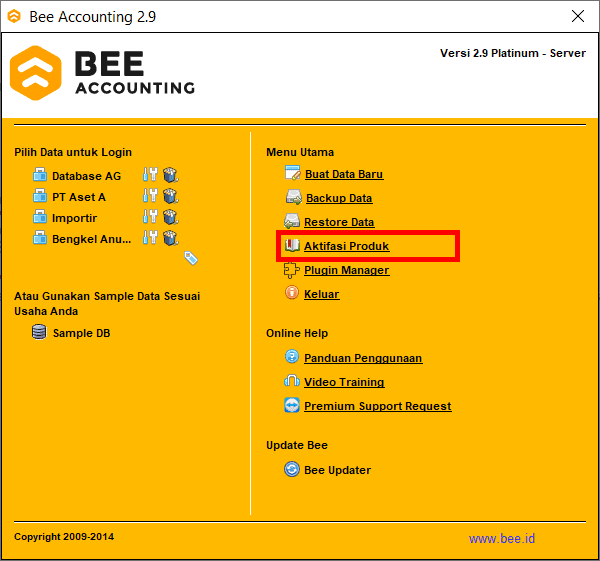Click the blue tag icon below database list

(191, 258)
